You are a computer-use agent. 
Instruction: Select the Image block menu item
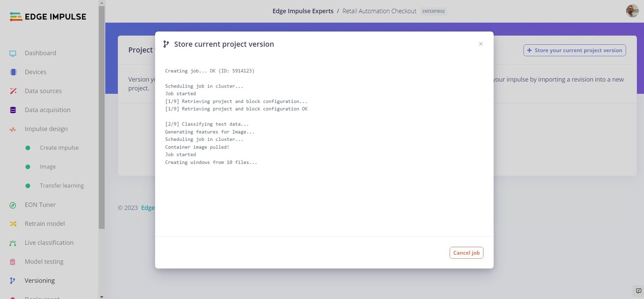[x=47, y=167]
